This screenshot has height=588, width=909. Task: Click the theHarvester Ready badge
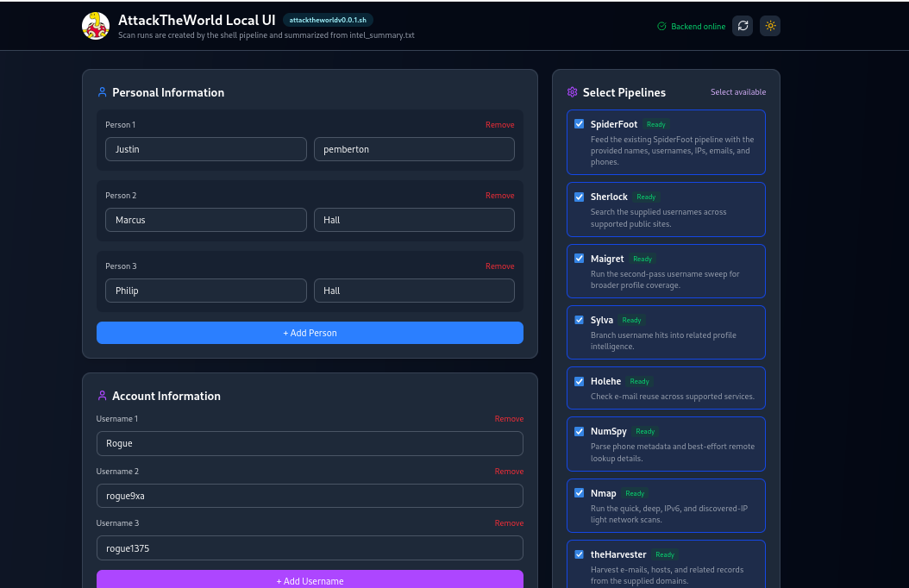click(665, 555)
